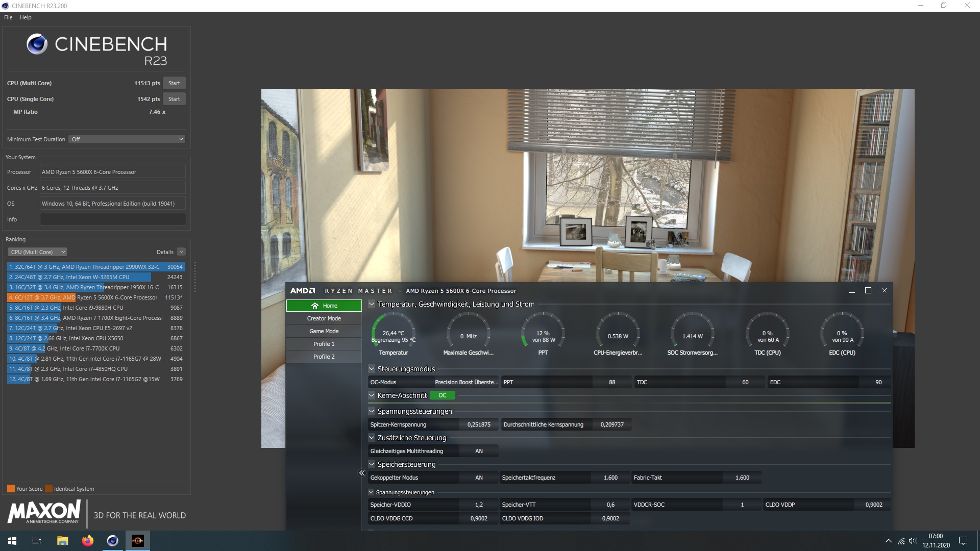980x551 pixels.
Task: Open the notification center icon
Action: coord(963,541)
